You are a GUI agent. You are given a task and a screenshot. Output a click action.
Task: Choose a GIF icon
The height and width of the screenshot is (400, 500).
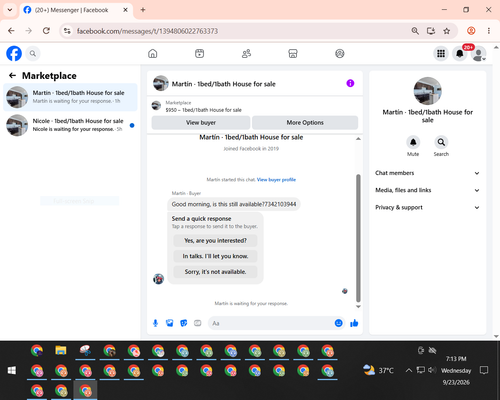click(198, 323)
